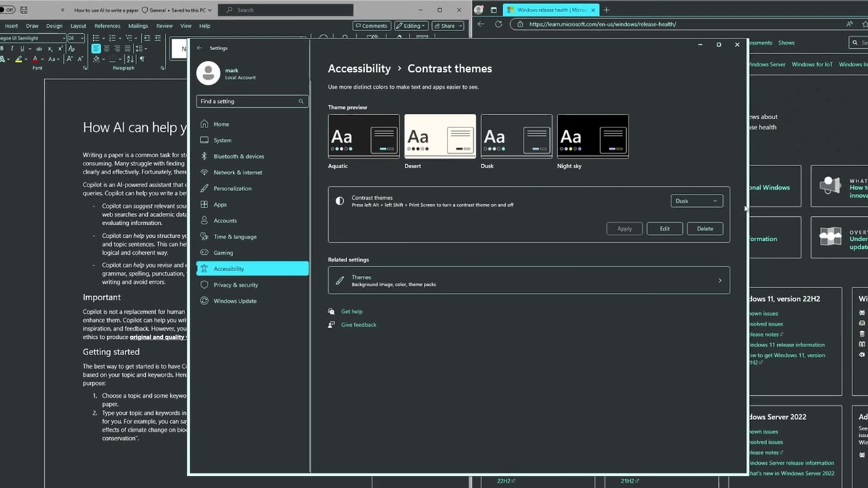
Task: Decrease paragraph indent in Word
Action: pos(147,39)
